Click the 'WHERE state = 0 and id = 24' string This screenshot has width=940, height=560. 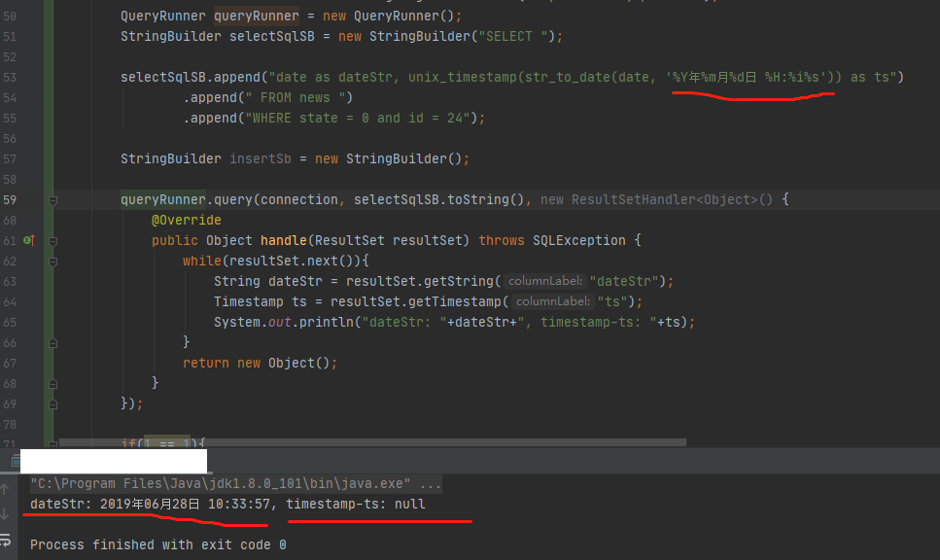point(358,118)
